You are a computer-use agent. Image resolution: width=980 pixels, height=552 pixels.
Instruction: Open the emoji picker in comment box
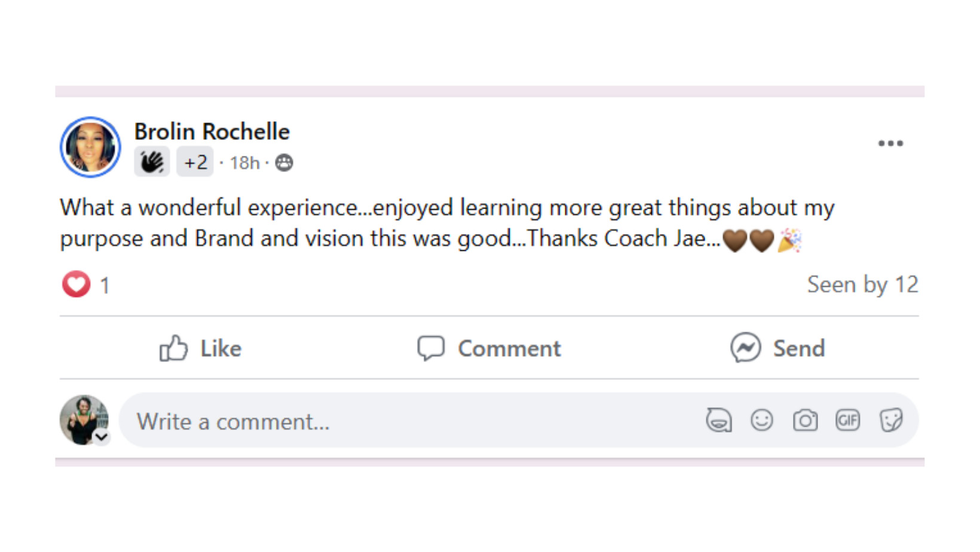pos(762,420)
